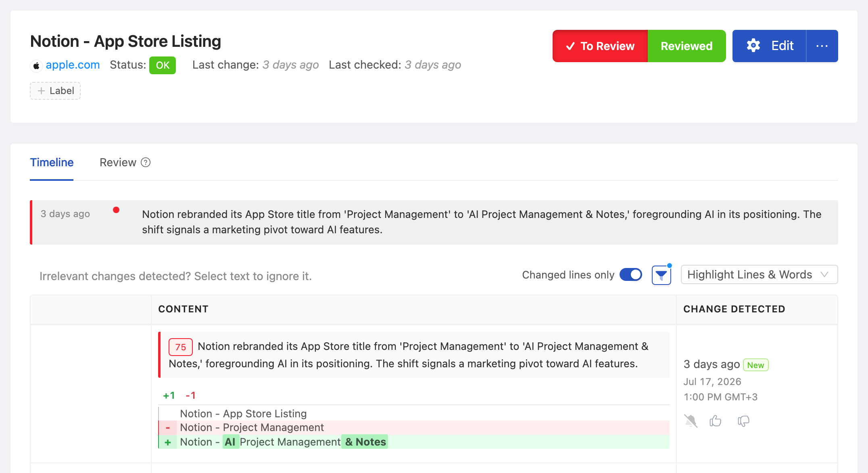
Task: Give thumbs up to this change
Action: pyautogui.click(x=716, y=421)
